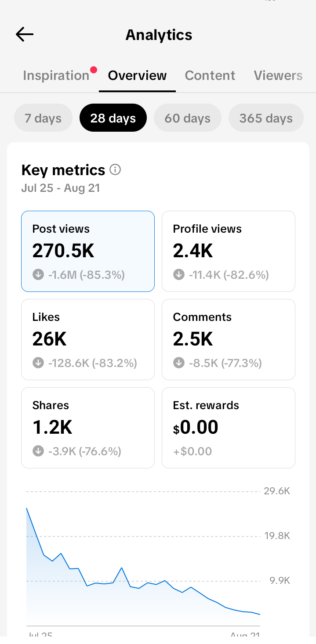Tap the Inspiration red notification dot
The image size is (316, 644).
93,70
